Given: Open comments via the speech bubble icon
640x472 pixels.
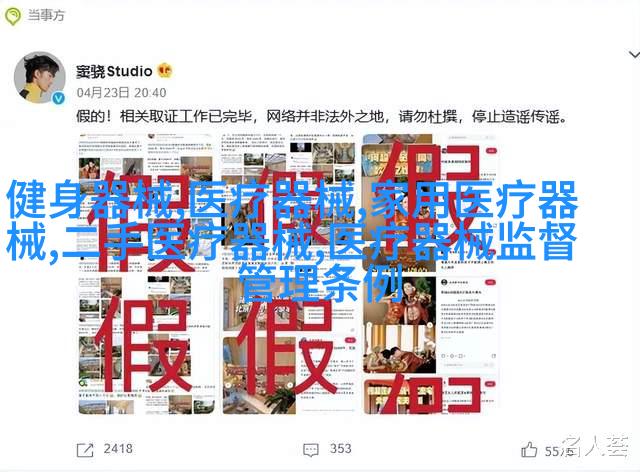Looking at the screenshot, I should point(311,450).
